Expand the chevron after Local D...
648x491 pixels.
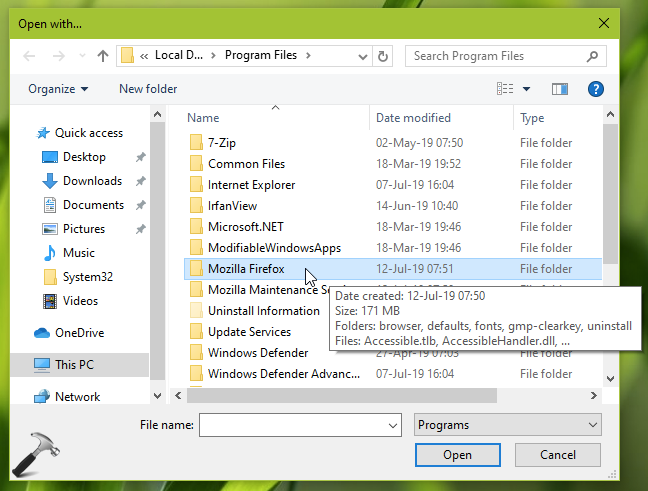213,55
